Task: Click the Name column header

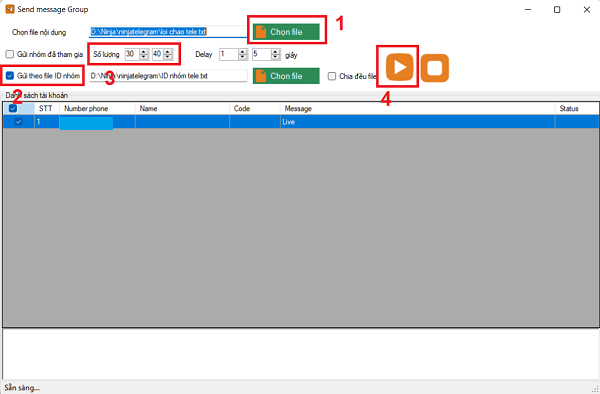Action: click(x=183, y=109)
